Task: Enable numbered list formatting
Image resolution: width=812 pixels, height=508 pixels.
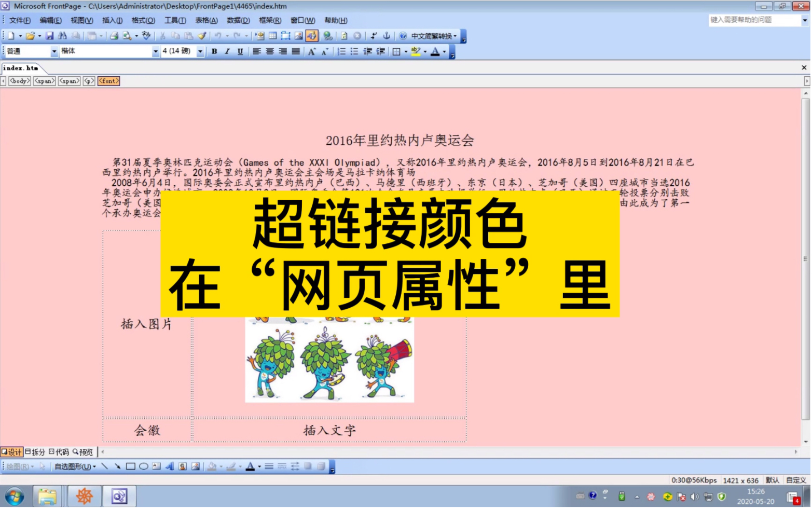Action: 341,51
